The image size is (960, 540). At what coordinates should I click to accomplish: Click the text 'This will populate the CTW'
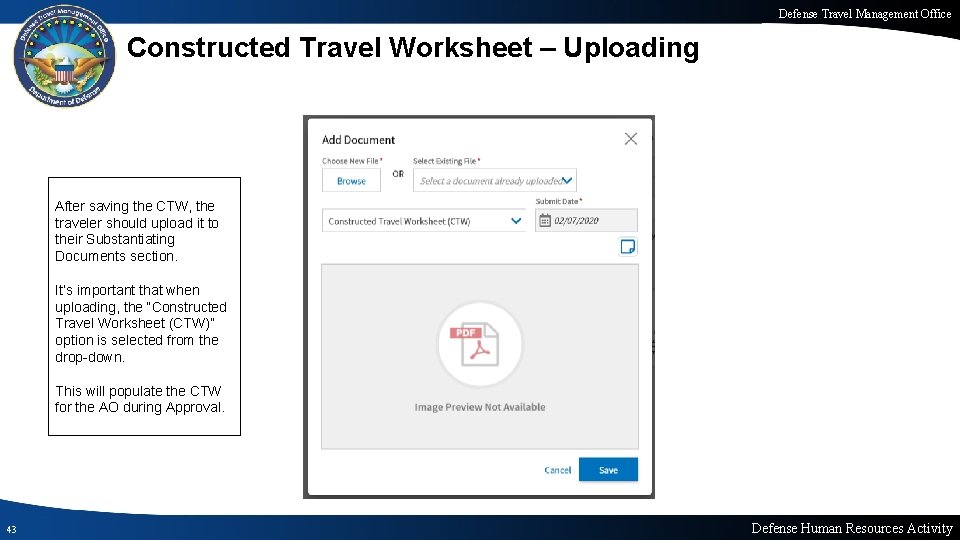tap(138, 391)
